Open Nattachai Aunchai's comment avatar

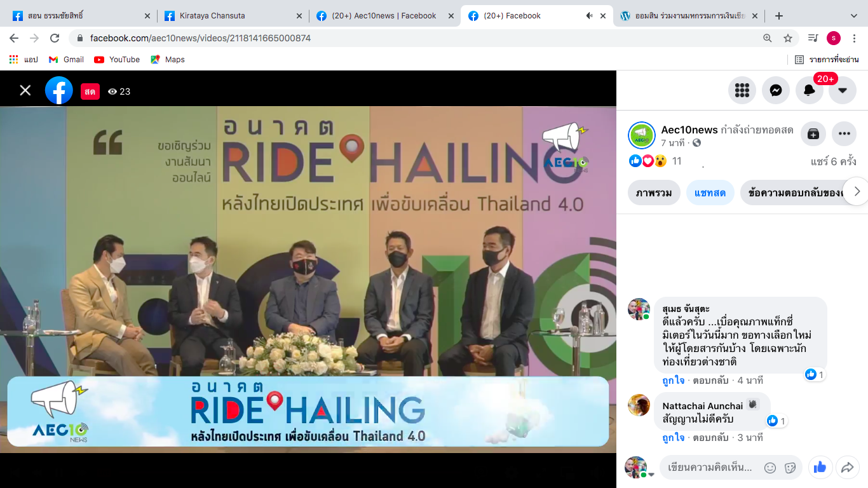[639, 405]
